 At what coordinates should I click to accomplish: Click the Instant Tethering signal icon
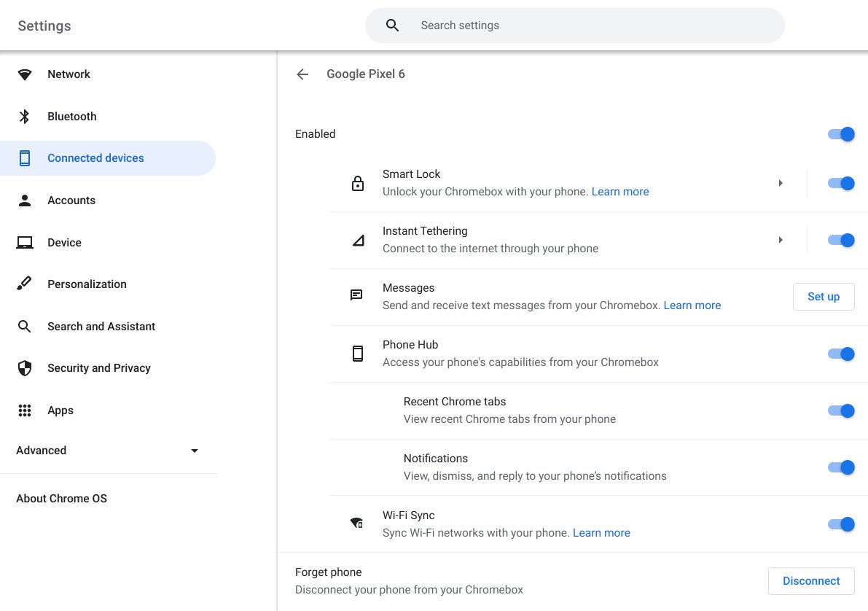(x=358, y=240)
